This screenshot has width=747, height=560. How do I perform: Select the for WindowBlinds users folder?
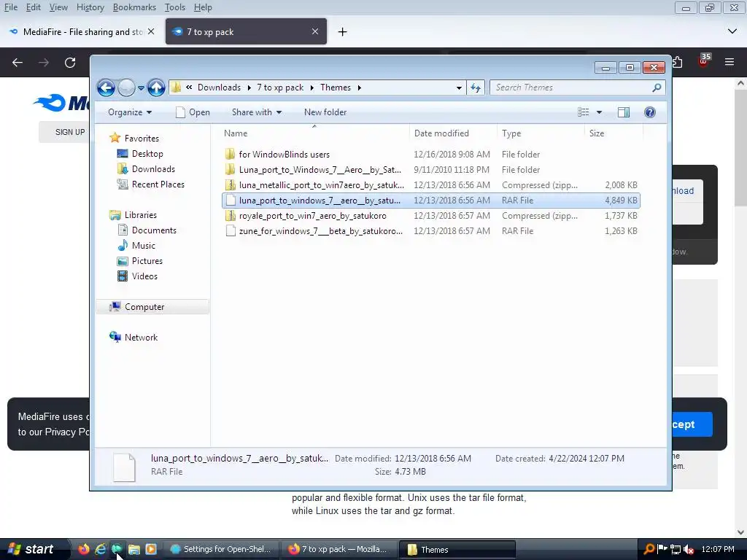[x=430, y=155]
